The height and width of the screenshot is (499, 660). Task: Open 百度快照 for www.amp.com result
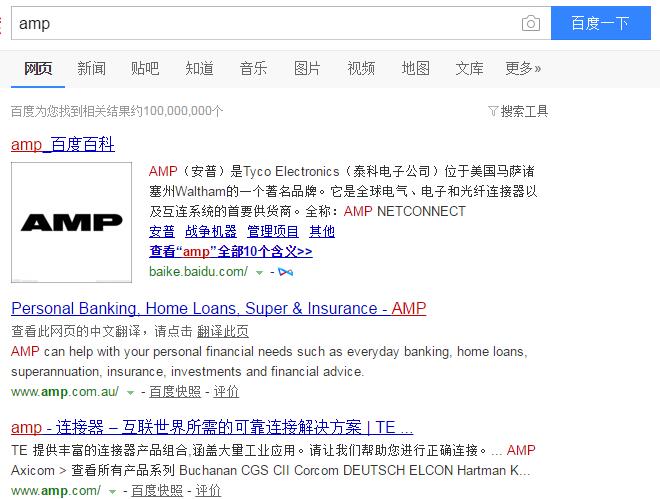click(157, 491)
